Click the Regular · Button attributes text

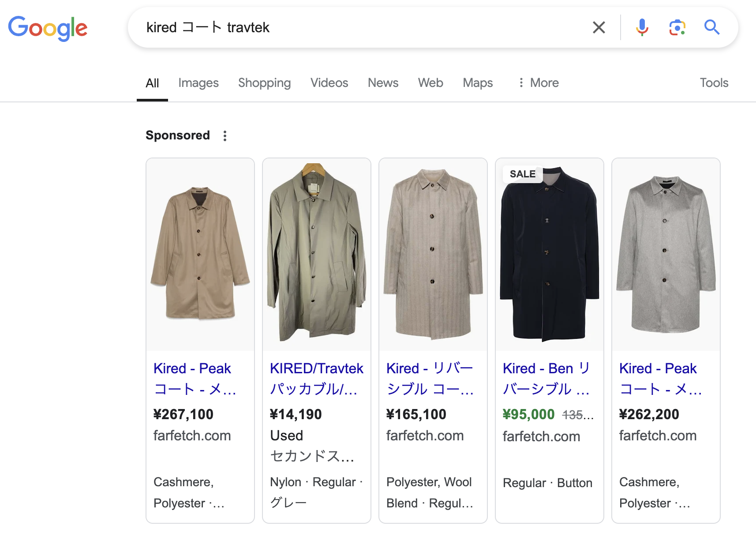[x=547, y=483]
